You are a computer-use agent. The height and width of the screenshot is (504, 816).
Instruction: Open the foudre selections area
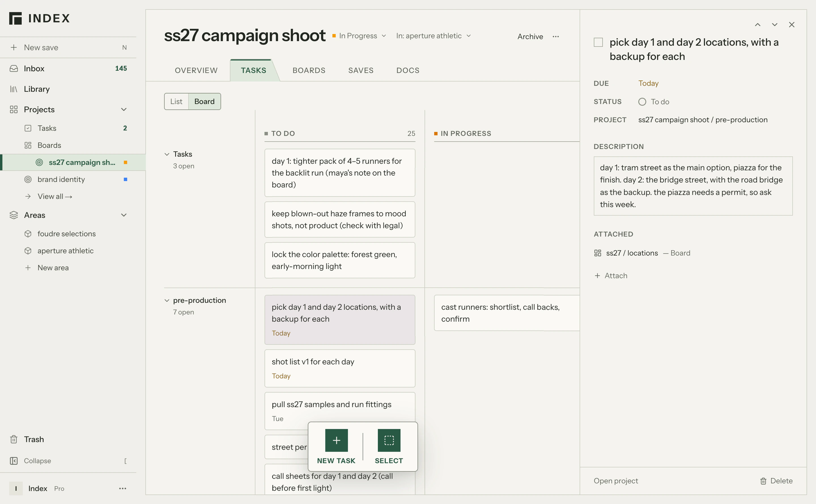67,234
